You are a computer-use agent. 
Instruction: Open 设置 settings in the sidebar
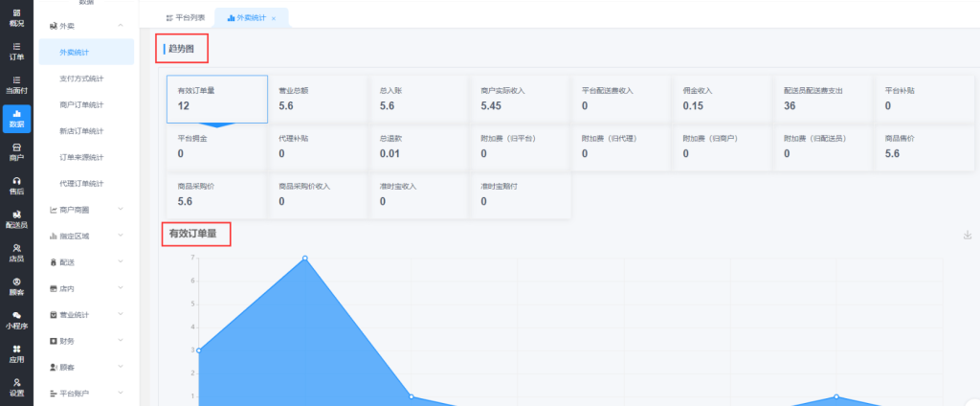(x=16, y=386)
